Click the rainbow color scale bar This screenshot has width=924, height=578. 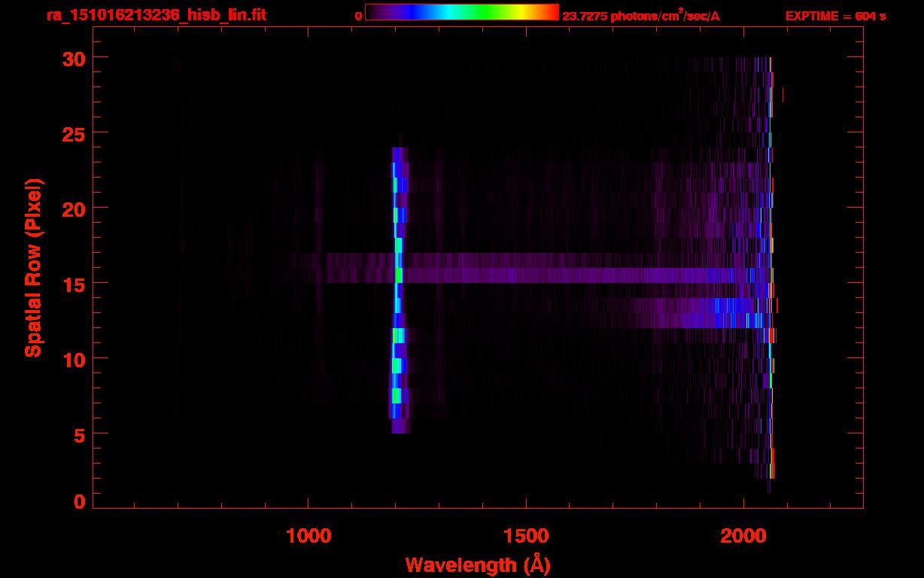[x=462, y=12]
